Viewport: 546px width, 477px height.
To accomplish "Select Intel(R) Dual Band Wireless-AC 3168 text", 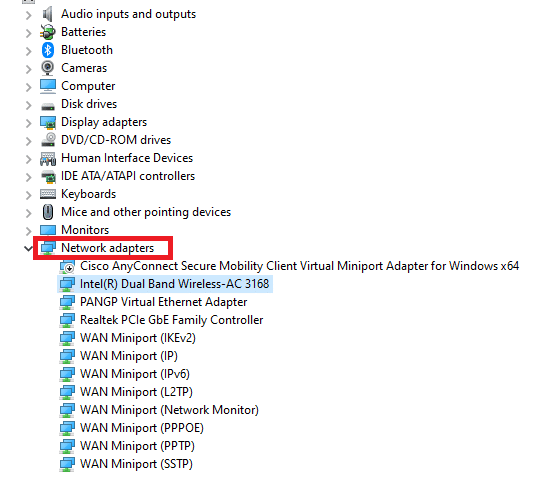I will pyautogui.click(x=174, y=284).
